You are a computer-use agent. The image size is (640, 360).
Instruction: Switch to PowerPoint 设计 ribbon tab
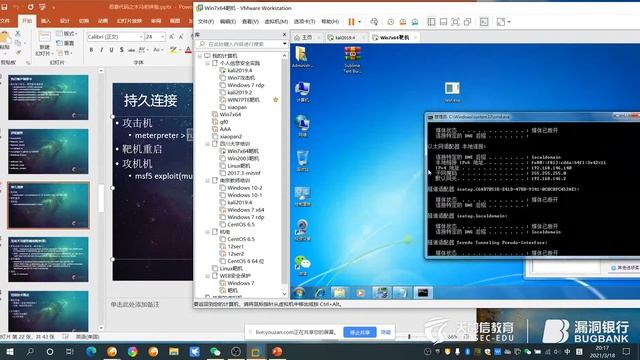point(64,21)
